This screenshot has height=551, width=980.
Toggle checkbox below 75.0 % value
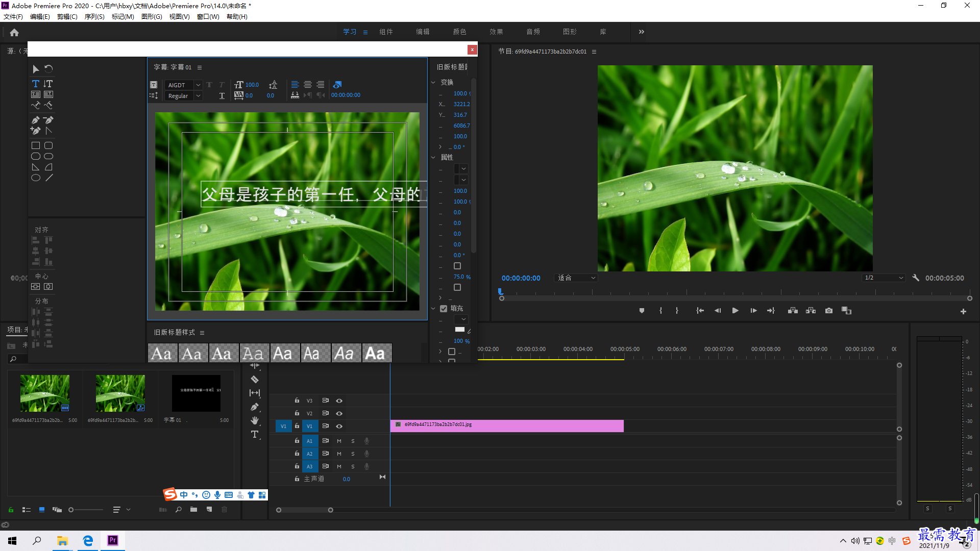[x=457, y=287]
